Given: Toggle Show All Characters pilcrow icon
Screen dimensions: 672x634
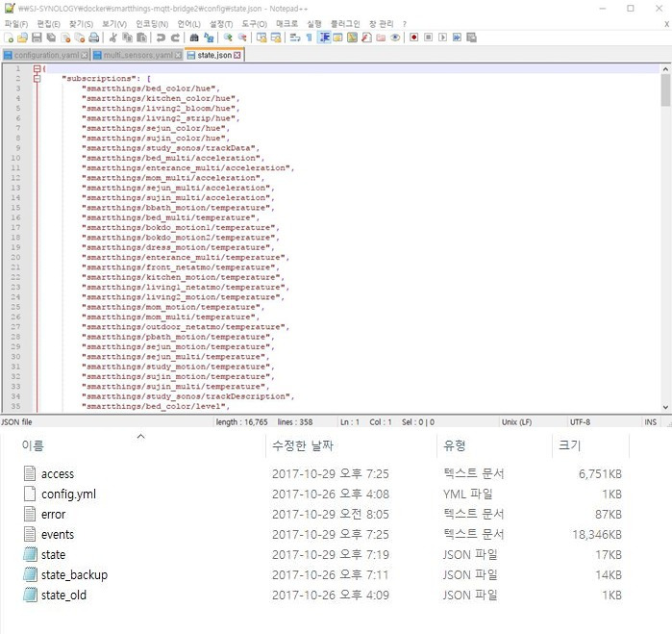Looking at the screenshot, I should [309, 38].
